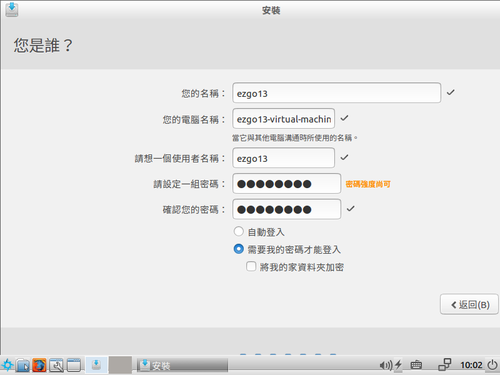The width and height of the screenshot is (500, 375).
Task: Click the 您的名稱 label
Action: point(203,93)
